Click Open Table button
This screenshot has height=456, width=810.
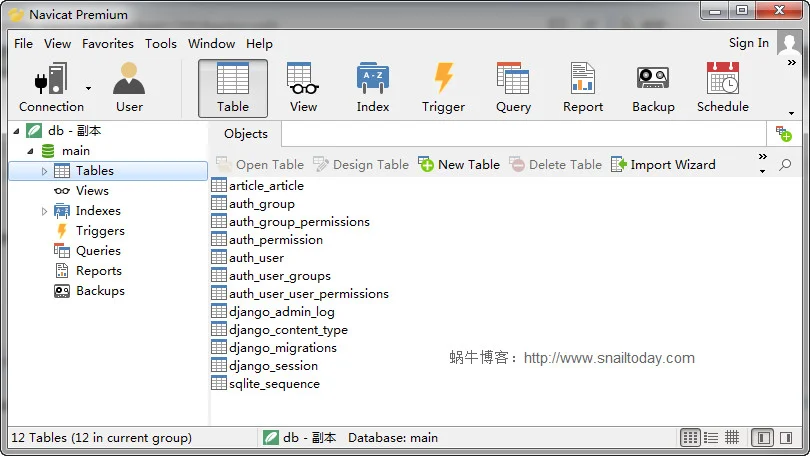[x=260, y=165]
